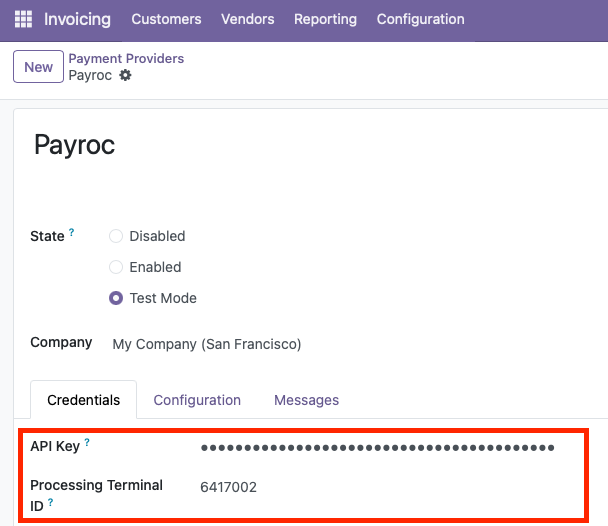Click the Processing Terminal ID label
The width and height of the screenshot is (608, 526).
coord(97,495)
